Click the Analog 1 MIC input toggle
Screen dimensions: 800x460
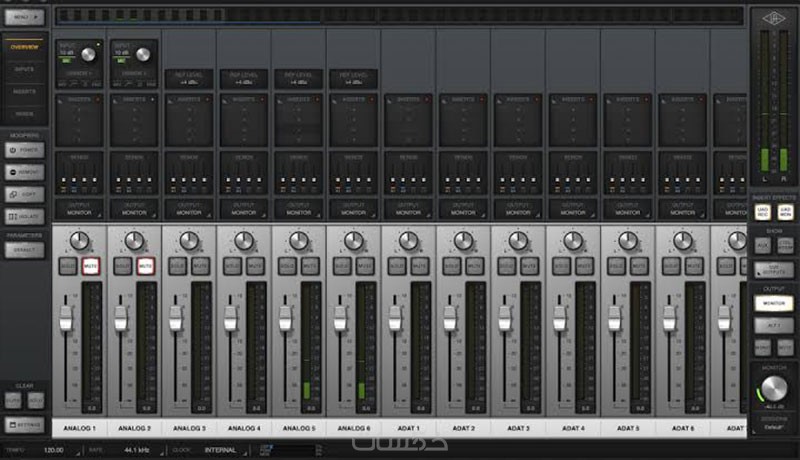tap(66, 61)
